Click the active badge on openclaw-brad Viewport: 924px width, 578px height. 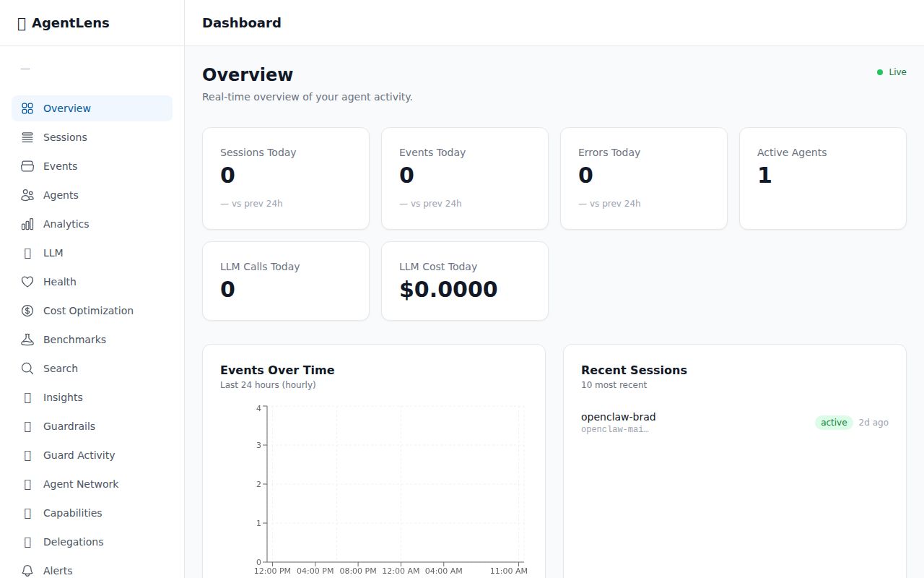click(x=834, y=422)
